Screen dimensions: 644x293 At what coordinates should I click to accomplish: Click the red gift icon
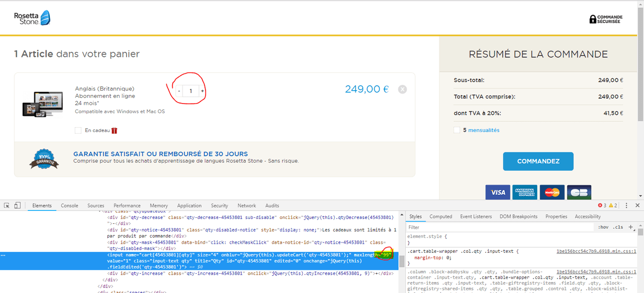click(114, 130)
